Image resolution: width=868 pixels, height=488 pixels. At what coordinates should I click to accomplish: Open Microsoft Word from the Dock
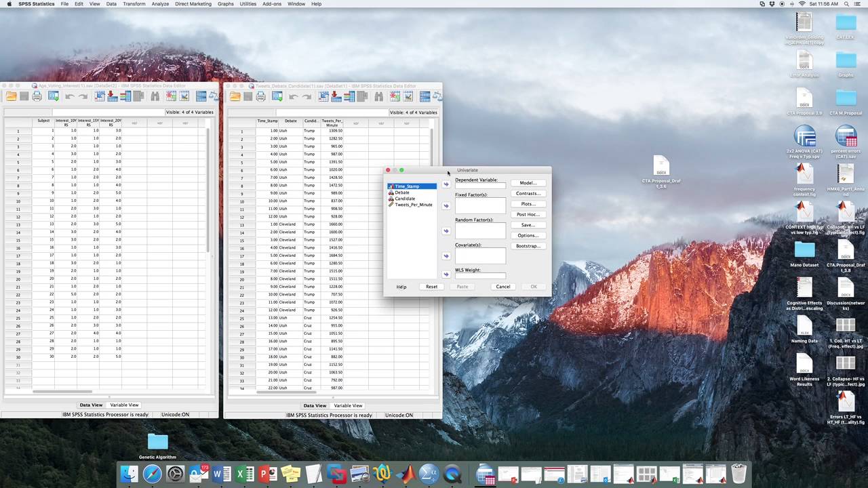(x=222, y=474)
